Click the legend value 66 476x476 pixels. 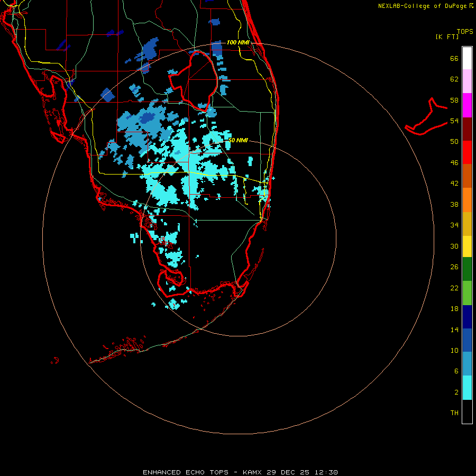[454, 58]
